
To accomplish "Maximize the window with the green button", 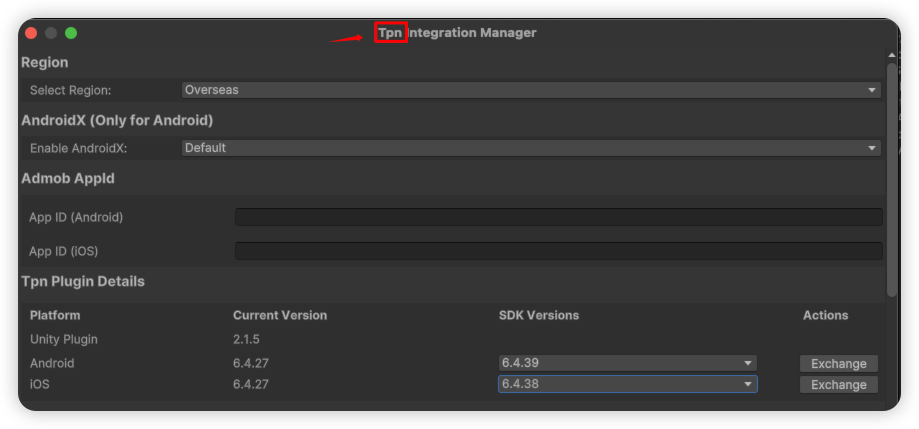I will click(71, 33).
